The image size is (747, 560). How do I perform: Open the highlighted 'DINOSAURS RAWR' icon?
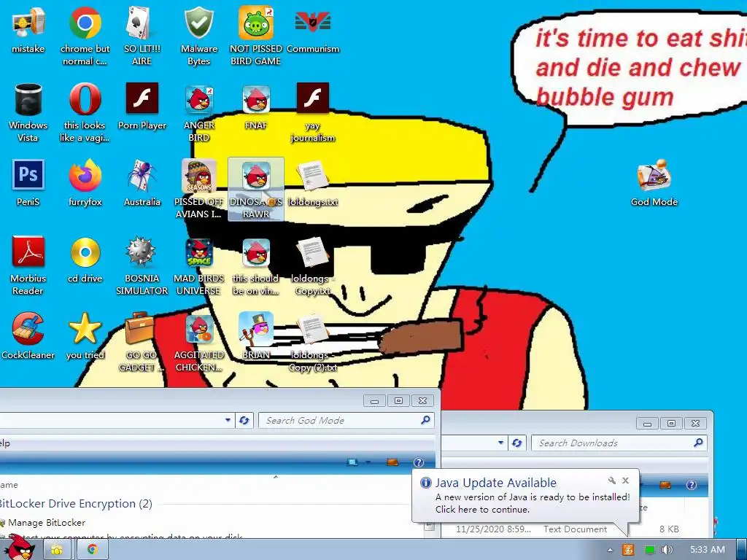click(x=256, y=189)
